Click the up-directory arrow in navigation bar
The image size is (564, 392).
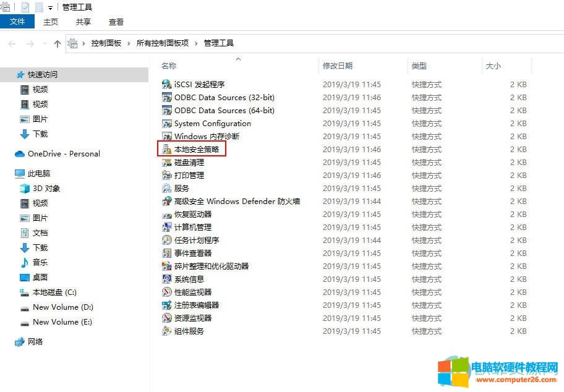pos(58,43)
